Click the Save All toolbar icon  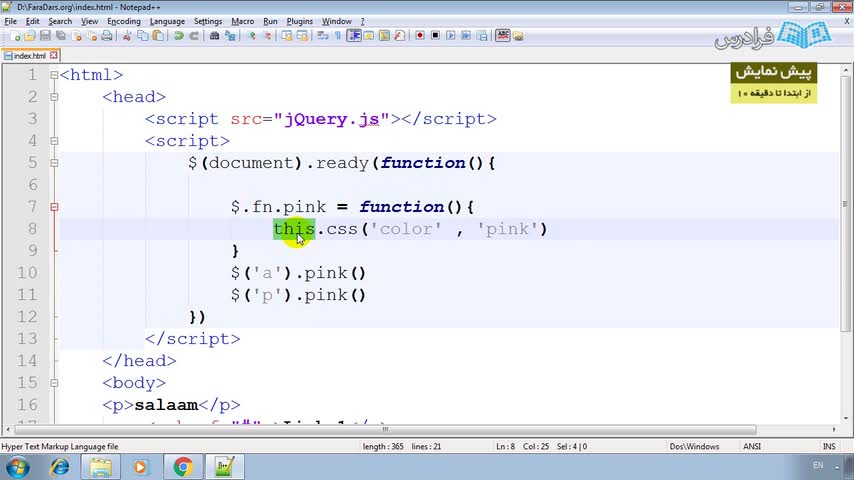60,36
